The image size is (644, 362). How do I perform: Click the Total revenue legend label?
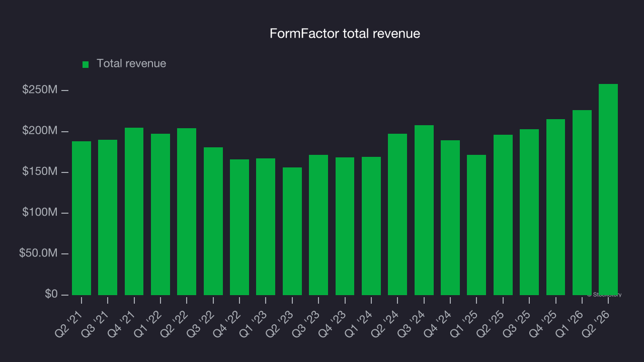tap(131, 64)
